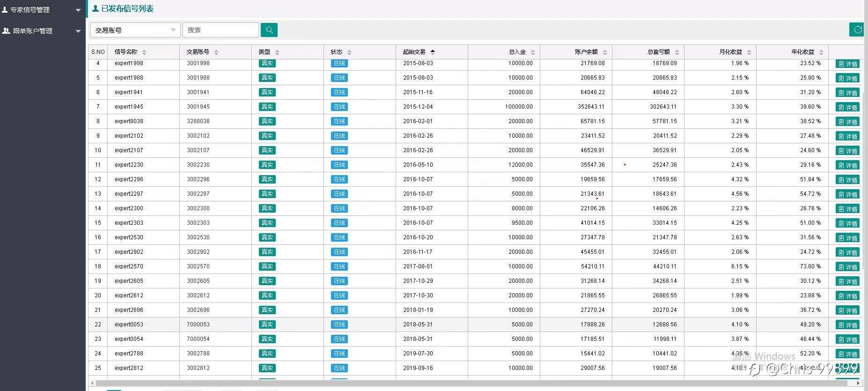Screen dimensions: 868x391
Task: Expand the 专家信号管理 sidebar menu
Action: (x=42, y=9)
